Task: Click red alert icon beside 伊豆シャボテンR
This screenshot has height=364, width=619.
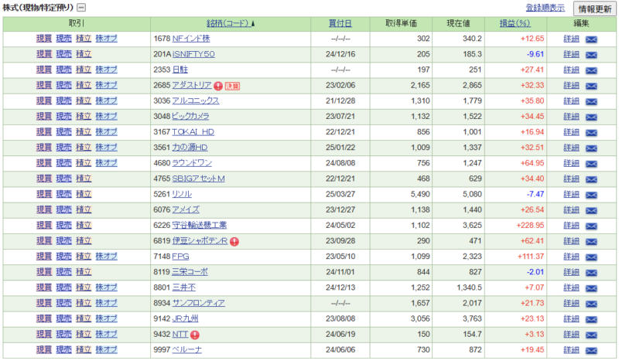Action: [234, 241]
